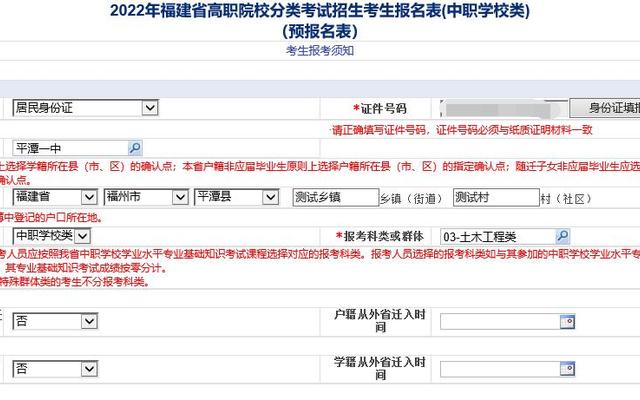Open the 中职学校类 category dropdown
640x400 pixels.
[x=51, y=236]
